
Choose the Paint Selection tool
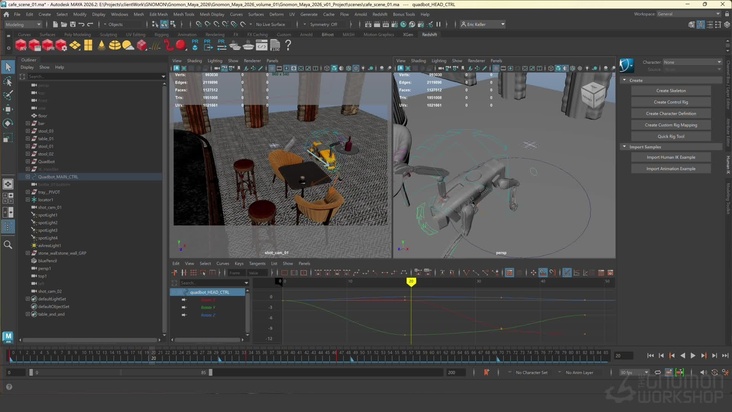point(9,95)
